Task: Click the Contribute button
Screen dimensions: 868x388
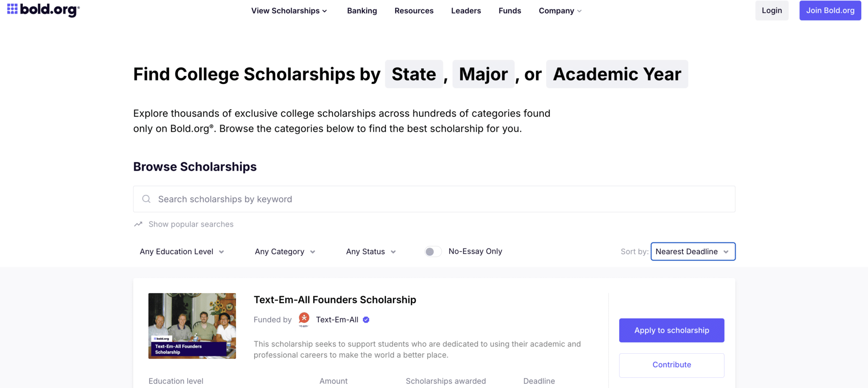Action: [x=671, y=365]
